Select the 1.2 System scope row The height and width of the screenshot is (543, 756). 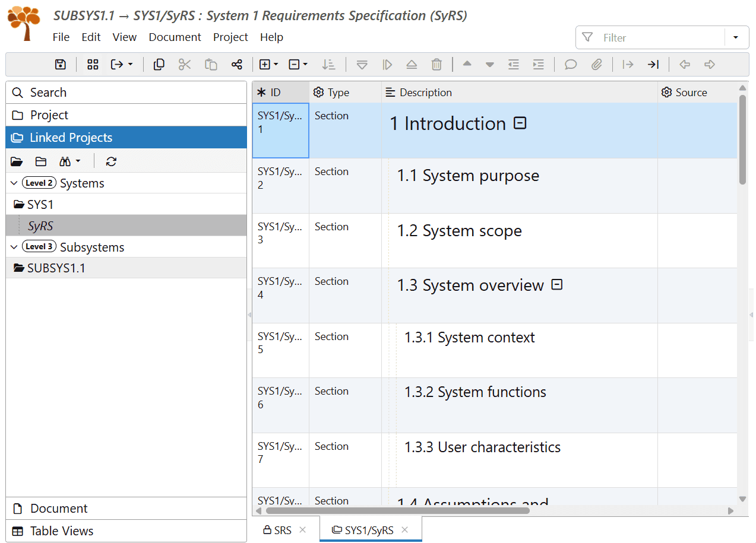(495, 241)
